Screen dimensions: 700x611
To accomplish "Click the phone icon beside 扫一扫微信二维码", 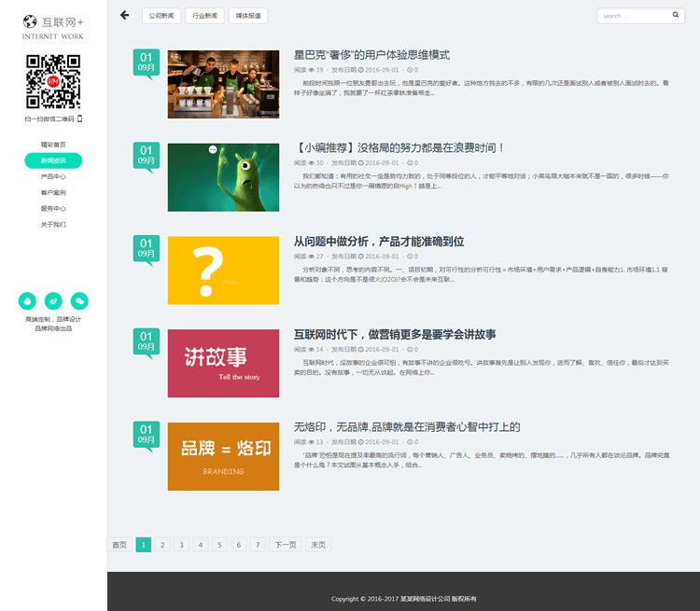I will [80, 118].
